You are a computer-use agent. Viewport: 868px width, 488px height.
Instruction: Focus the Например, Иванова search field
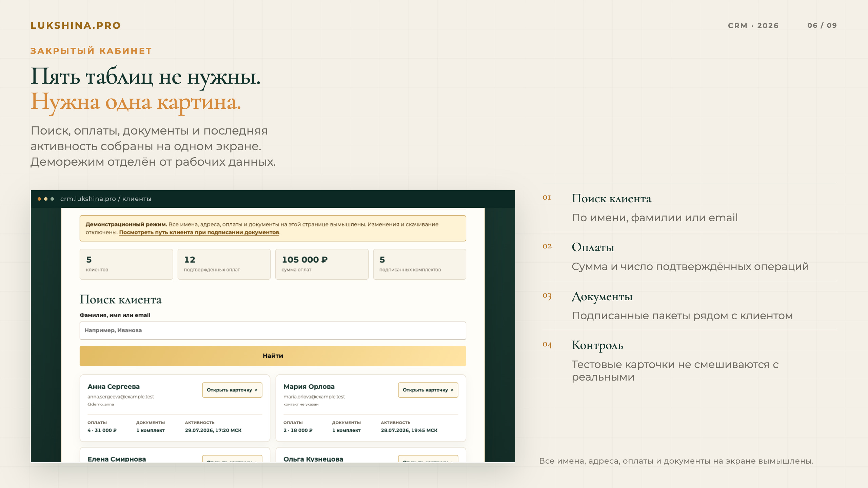273,330
